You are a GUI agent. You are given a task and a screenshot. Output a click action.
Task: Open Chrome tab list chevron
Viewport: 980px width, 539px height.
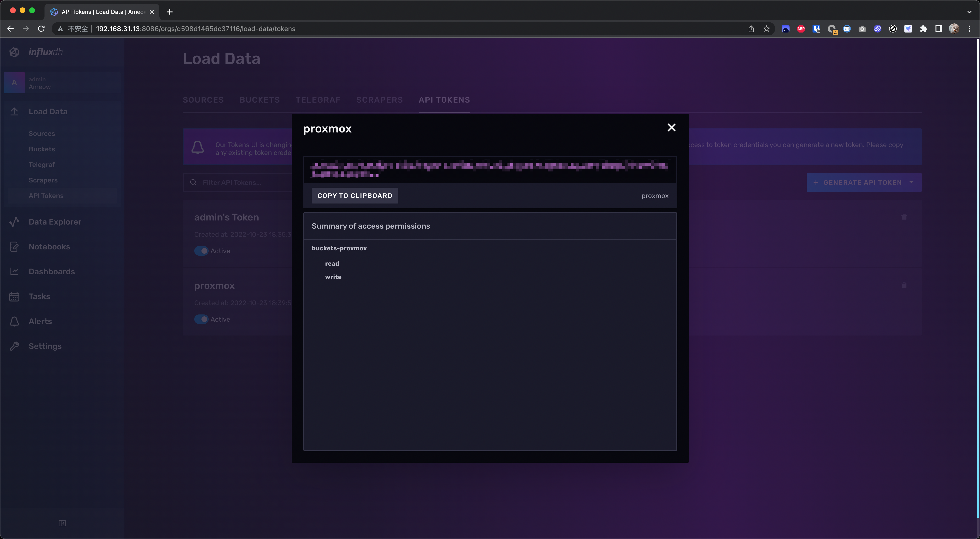tap(969, 12)
